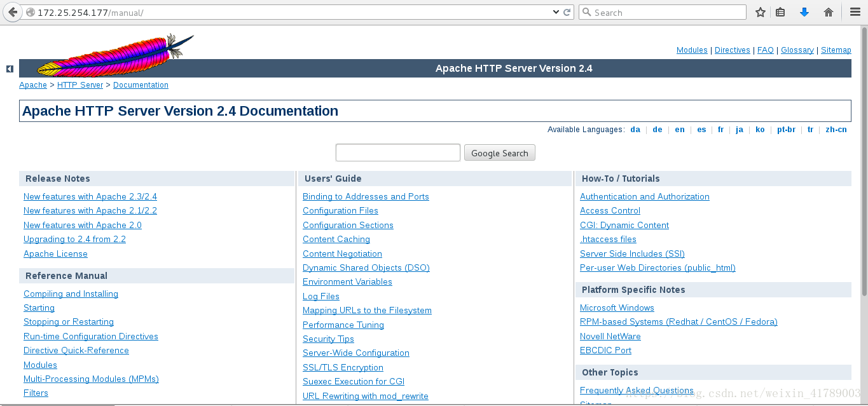This screenshot has width=868, height=406.
Task: Switch language to ko
Action: [760, 130]
